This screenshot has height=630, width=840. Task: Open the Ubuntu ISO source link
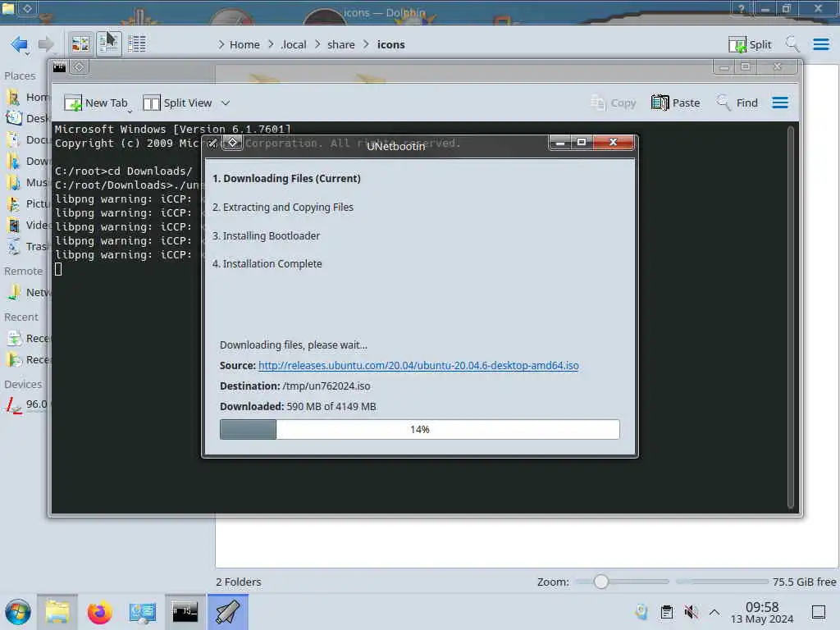click(x=418, y=365)
